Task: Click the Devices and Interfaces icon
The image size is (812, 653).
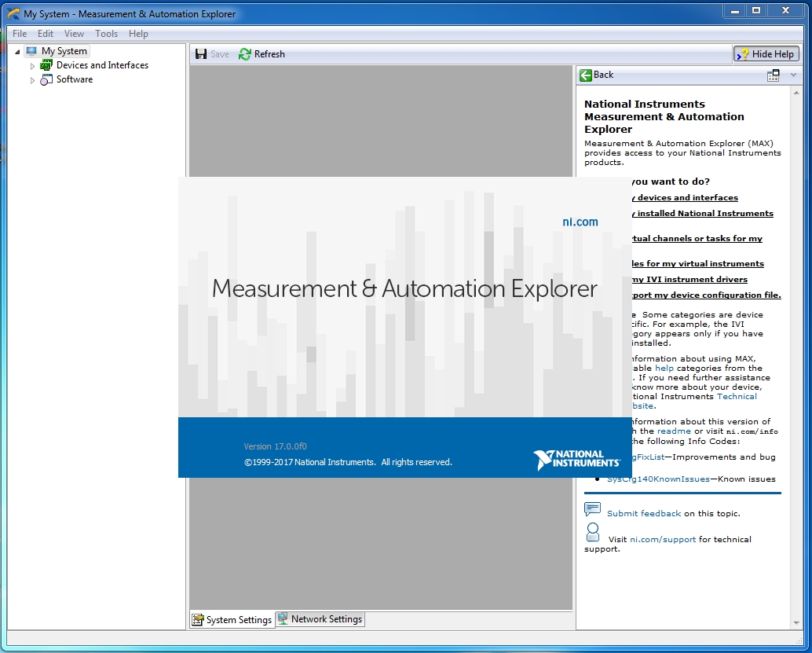Action: 46,66
